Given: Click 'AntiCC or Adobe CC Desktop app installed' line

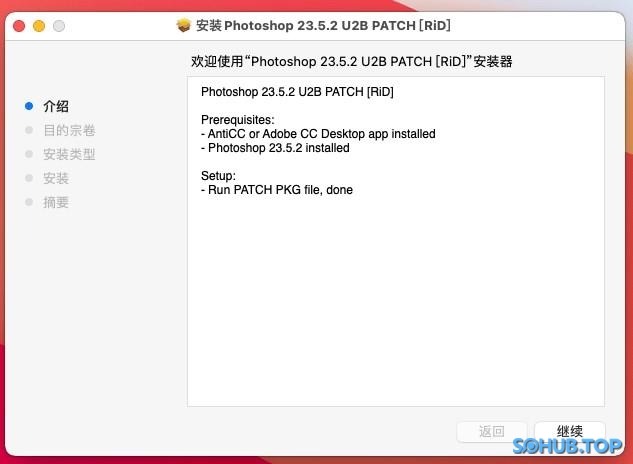Looking at the screenshot, I should (x=318, y=134).
